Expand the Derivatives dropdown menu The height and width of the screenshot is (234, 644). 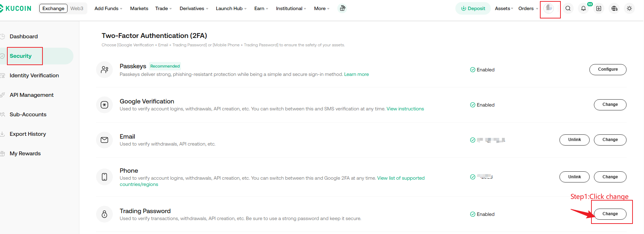tap(194, 8)
